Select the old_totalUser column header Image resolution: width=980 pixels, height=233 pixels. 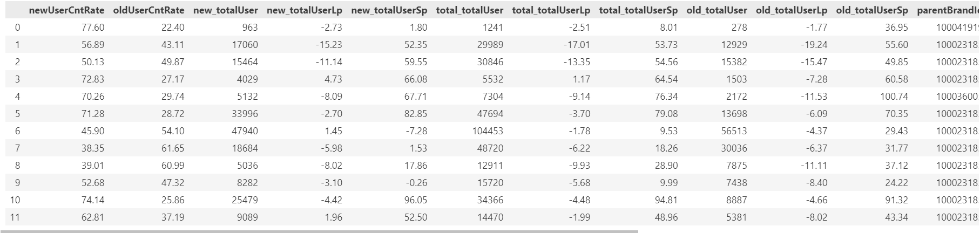pyautogui.click(x=717, y=10)
